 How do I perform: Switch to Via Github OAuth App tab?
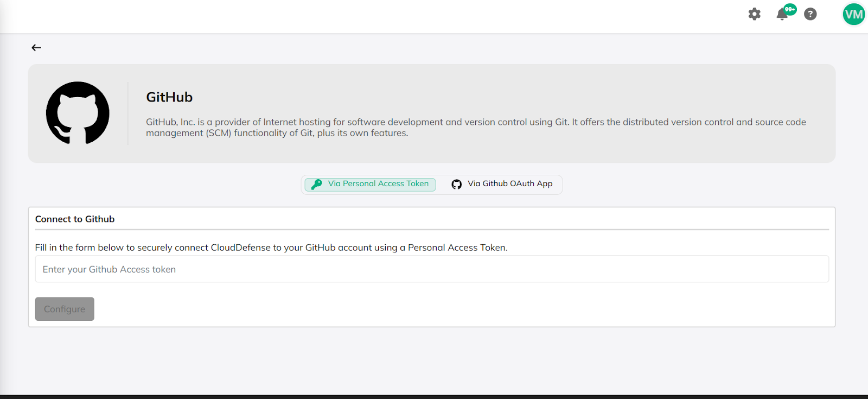pos(502,184)
